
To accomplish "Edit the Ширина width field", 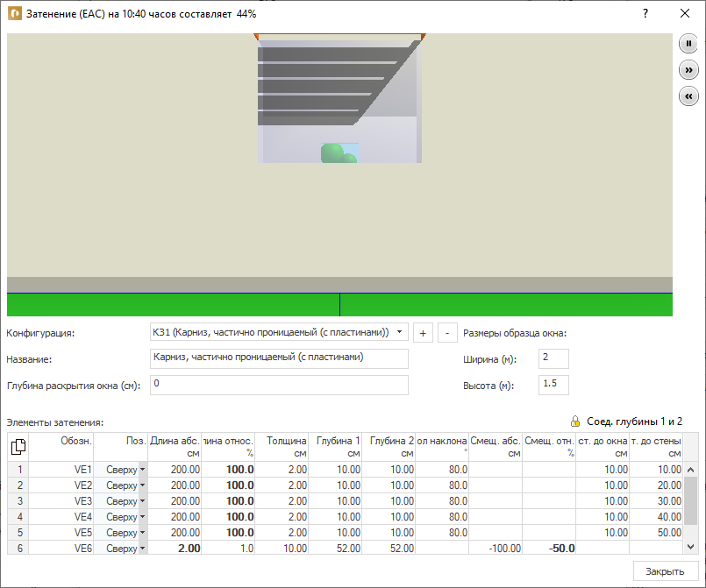I will 553,359.
